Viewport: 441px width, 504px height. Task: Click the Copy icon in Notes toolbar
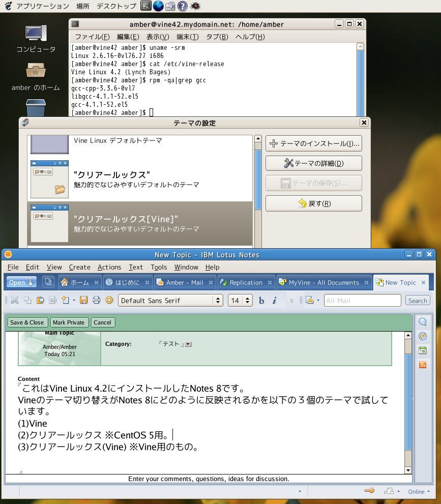(27, 300)
